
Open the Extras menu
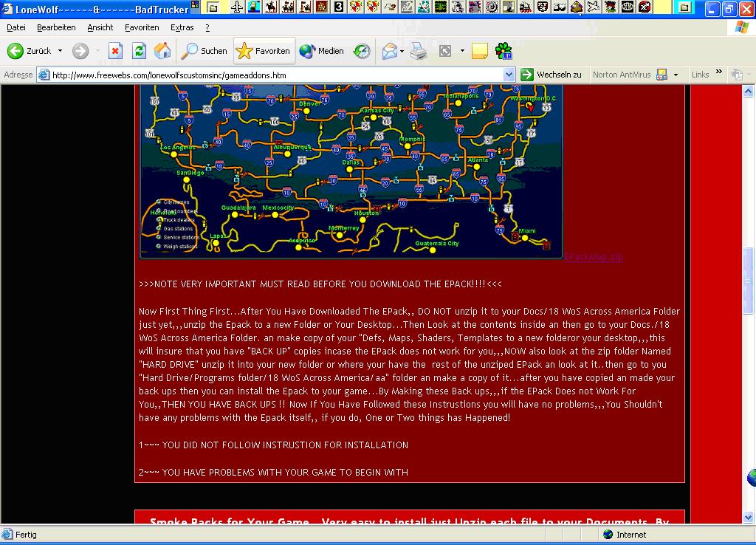click(182, 27)
